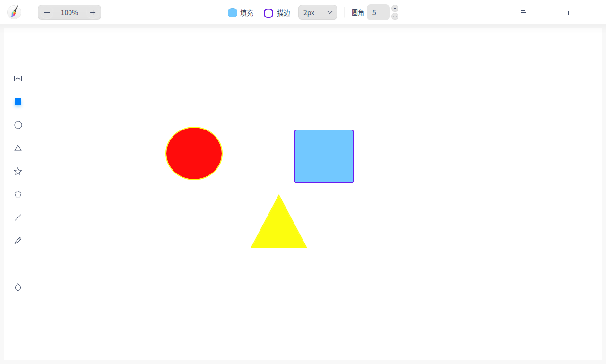Select the straight line tool
606x364 pixels.
coord(18,217)
